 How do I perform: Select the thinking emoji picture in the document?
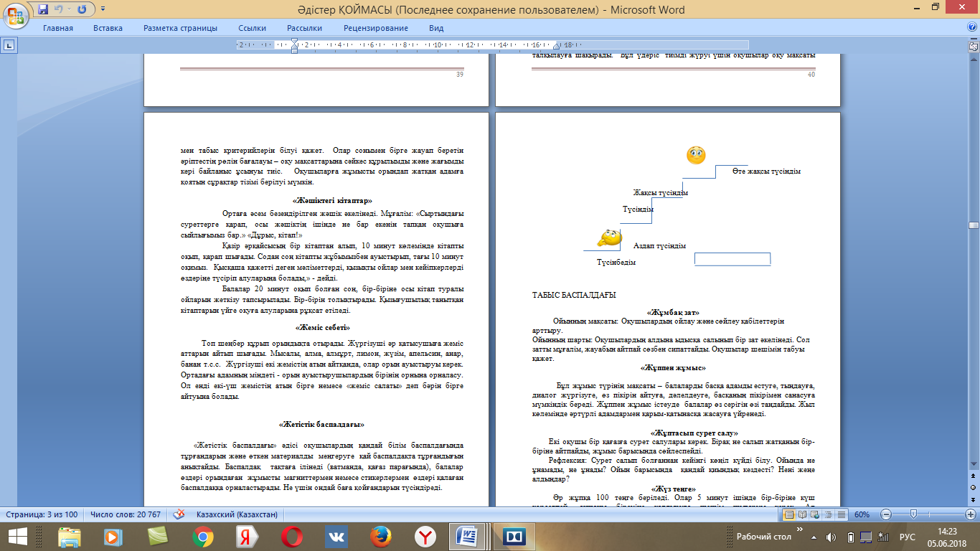610,237
